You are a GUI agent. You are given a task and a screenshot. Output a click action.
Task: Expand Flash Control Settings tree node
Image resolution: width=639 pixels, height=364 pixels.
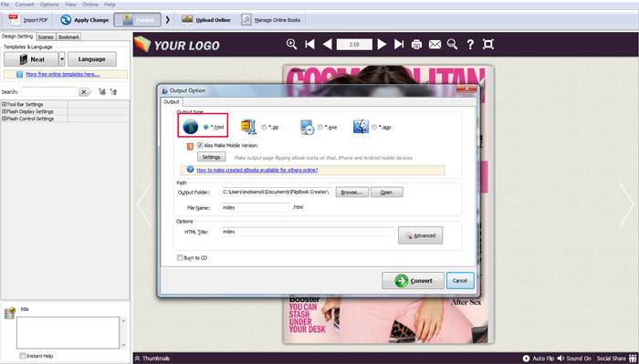[4, 119]
